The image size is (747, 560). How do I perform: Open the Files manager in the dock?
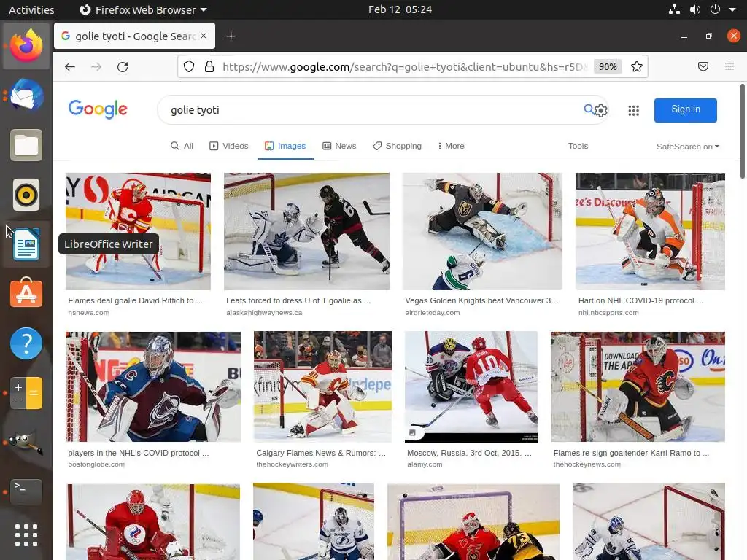tap(26, 145)
